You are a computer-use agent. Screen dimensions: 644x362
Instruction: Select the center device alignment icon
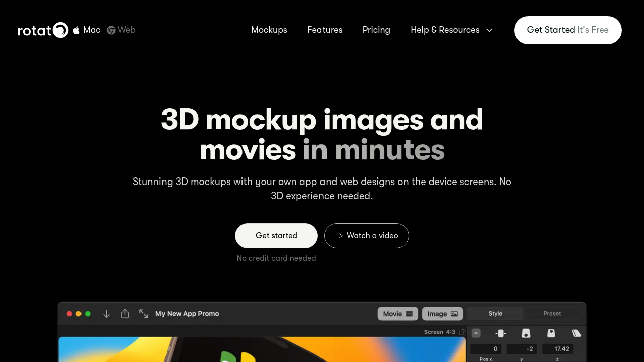[x=500, y=333]
